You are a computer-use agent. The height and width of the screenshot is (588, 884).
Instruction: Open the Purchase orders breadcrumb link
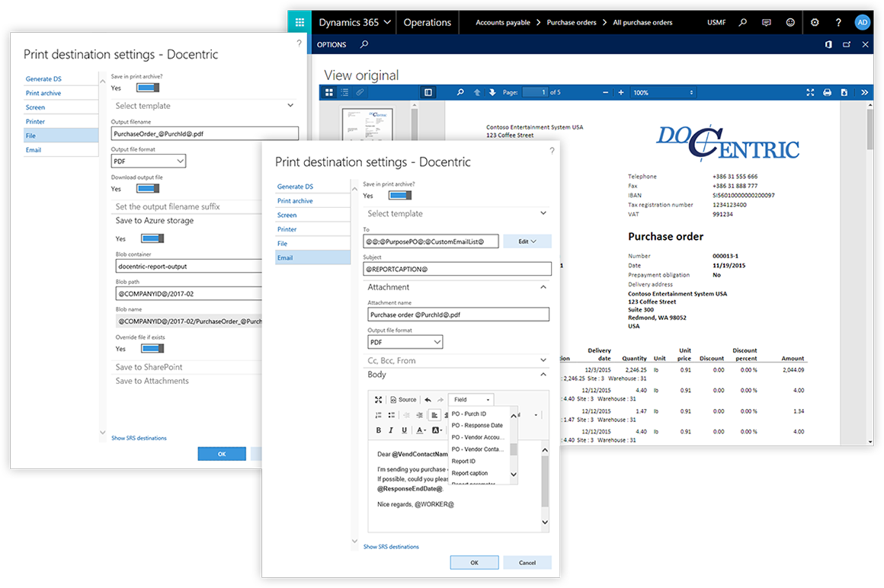click(x=571, y=23)
